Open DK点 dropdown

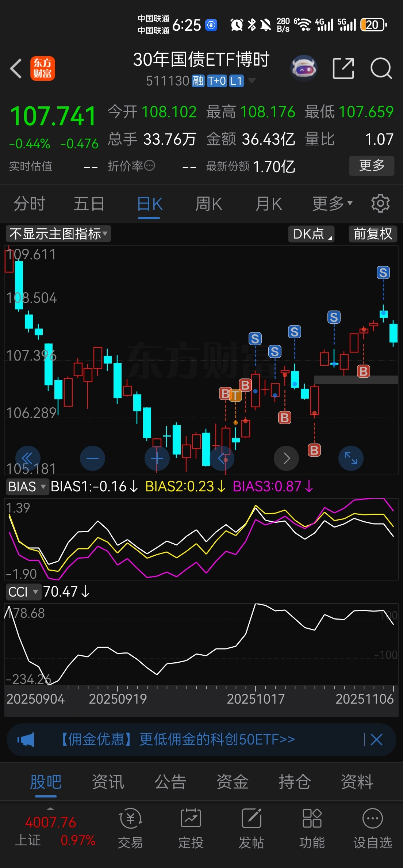point(311,234)
